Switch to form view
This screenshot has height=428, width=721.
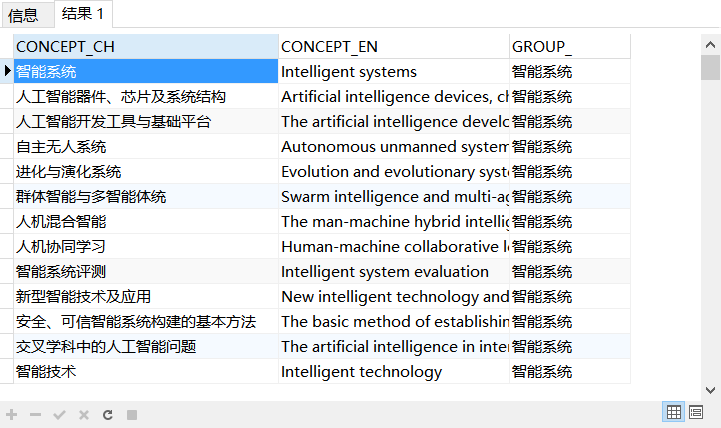696,412
